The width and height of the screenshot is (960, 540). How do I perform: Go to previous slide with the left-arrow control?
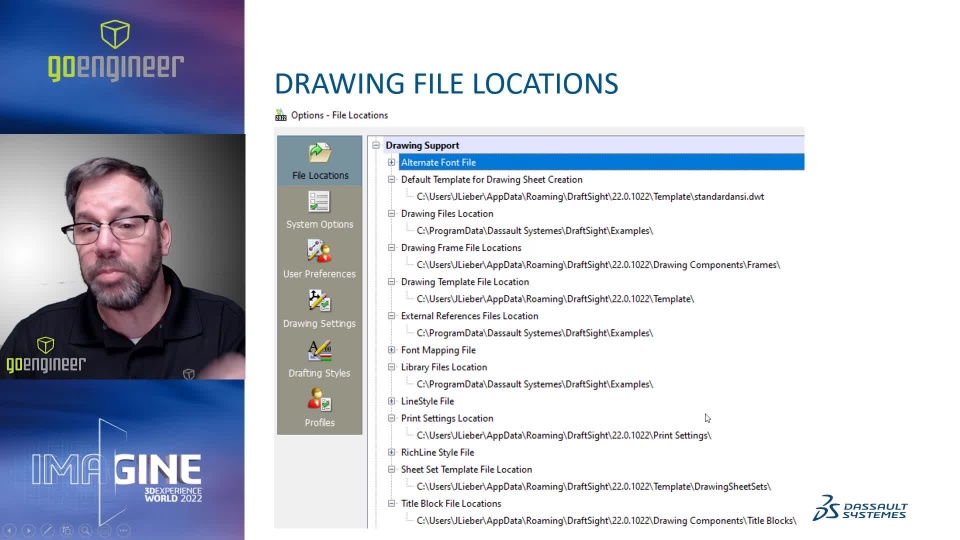pyautogui.click(x=10, y=530)
